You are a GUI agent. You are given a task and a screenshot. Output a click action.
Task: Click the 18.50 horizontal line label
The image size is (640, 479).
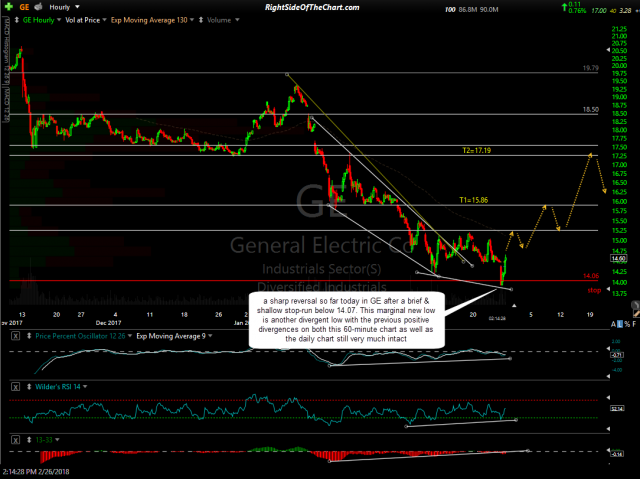click(591, 109)
